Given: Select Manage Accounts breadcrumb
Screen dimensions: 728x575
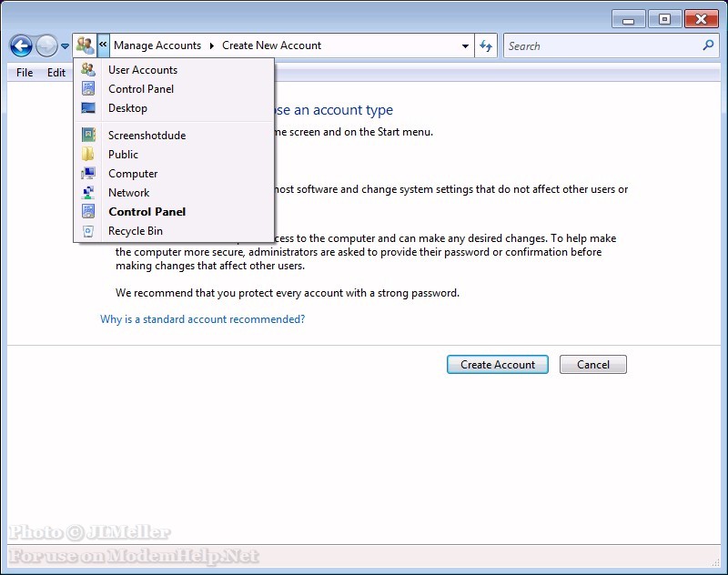Looking at the screenshot, I should [x=157, y=45].
